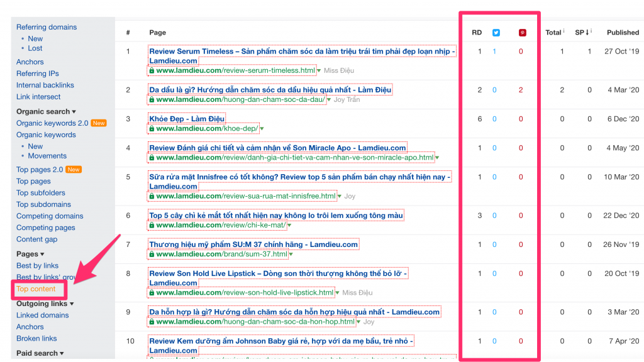Open Top pages 2.0 report
The width and height of the screenshot is (644, 362).
[40, 170]
